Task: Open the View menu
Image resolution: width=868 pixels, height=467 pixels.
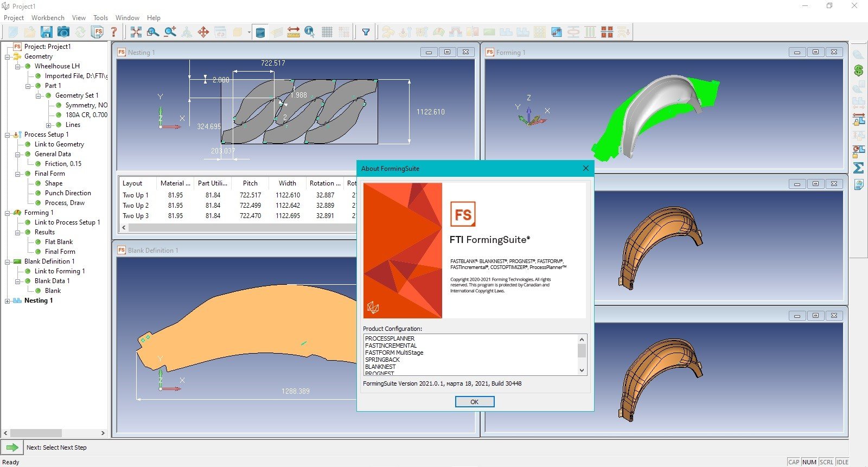Action: [x=79, y=17]
